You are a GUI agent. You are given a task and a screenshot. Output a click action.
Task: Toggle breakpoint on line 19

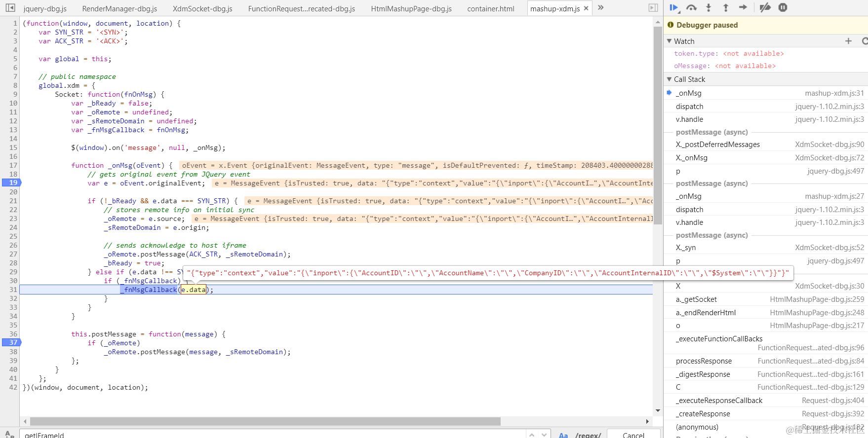[11, 182]
